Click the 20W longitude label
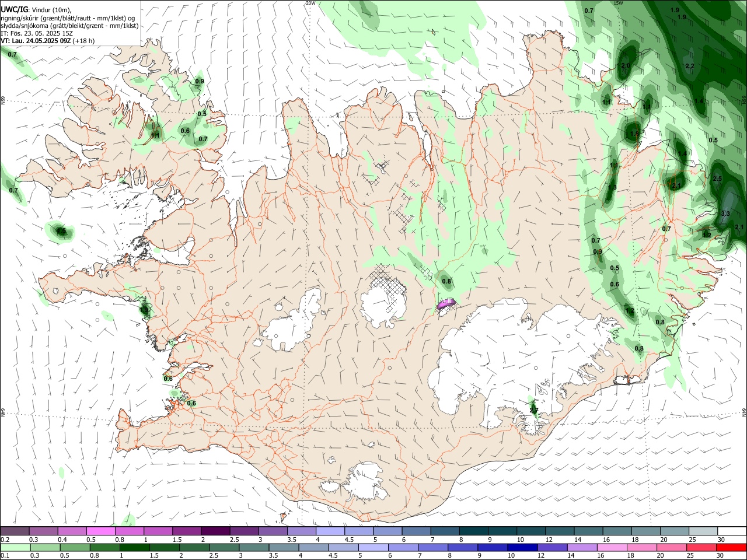 [x=310, y=3]
